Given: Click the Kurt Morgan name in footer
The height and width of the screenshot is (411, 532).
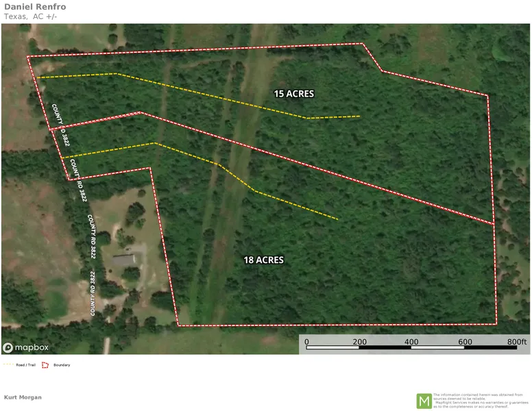Looking at the screenshot, I should [23, 397].
